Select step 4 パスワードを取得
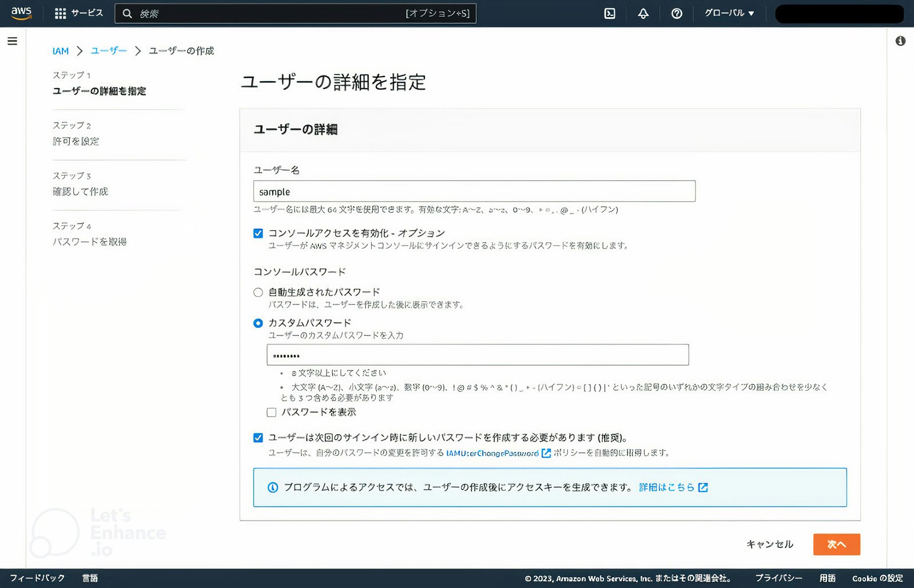The width and height of the screenshot is (914, 588). (x=90, y=242)
